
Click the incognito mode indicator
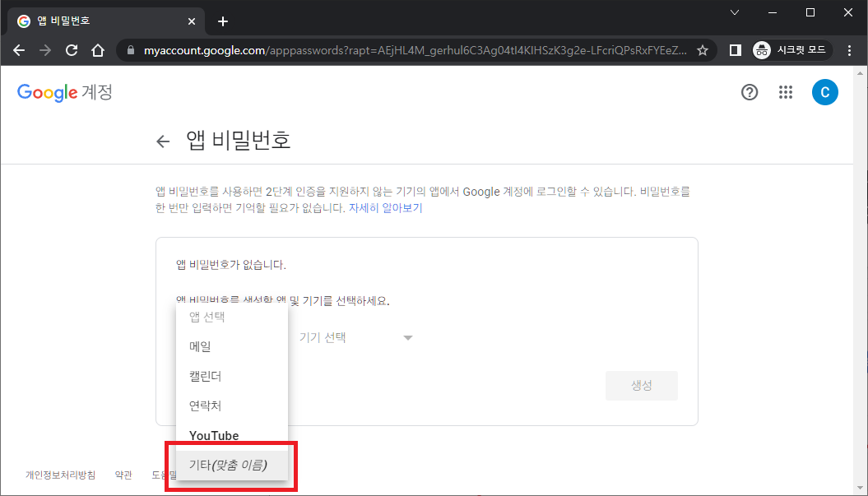(x=792, y=50)
